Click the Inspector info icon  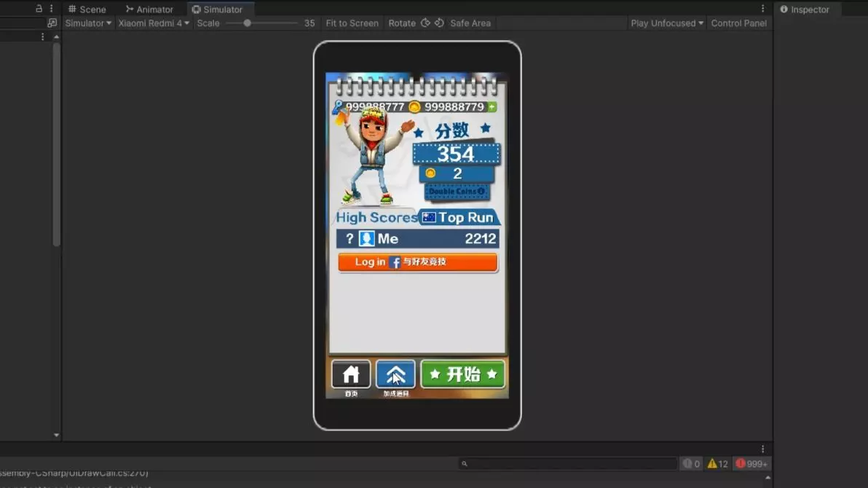(784, 9)
